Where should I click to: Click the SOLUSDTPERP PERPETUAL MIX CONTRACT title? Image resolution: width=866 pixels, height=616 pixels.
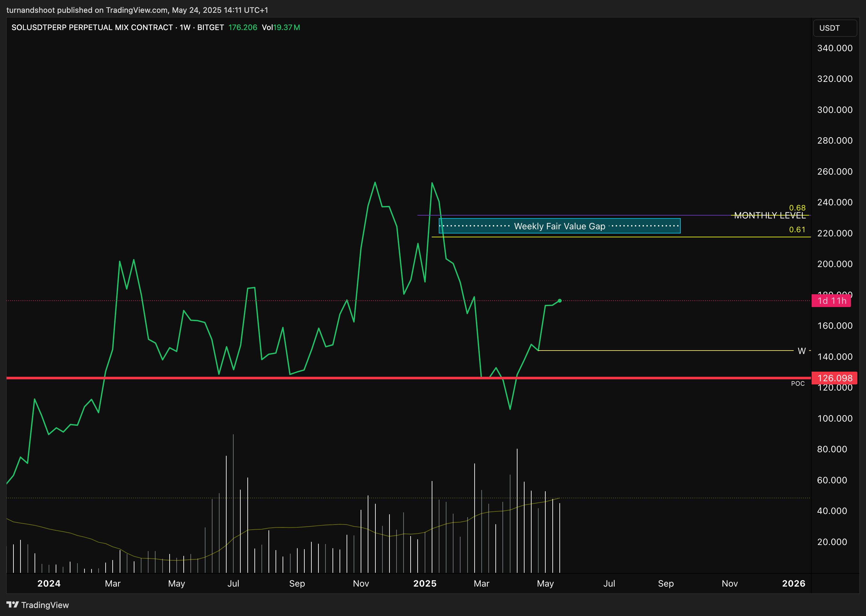click(92, 27)
